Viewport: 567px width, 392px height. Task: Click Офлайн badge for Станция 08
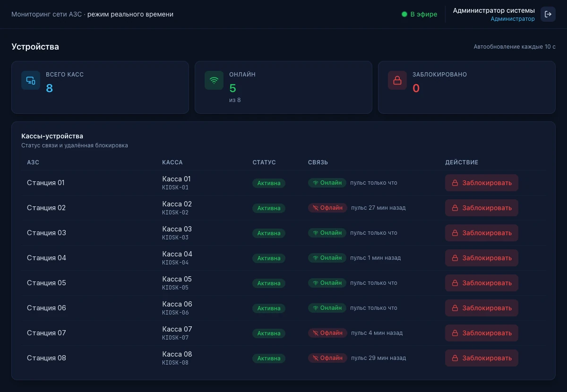tap(327, 358)
